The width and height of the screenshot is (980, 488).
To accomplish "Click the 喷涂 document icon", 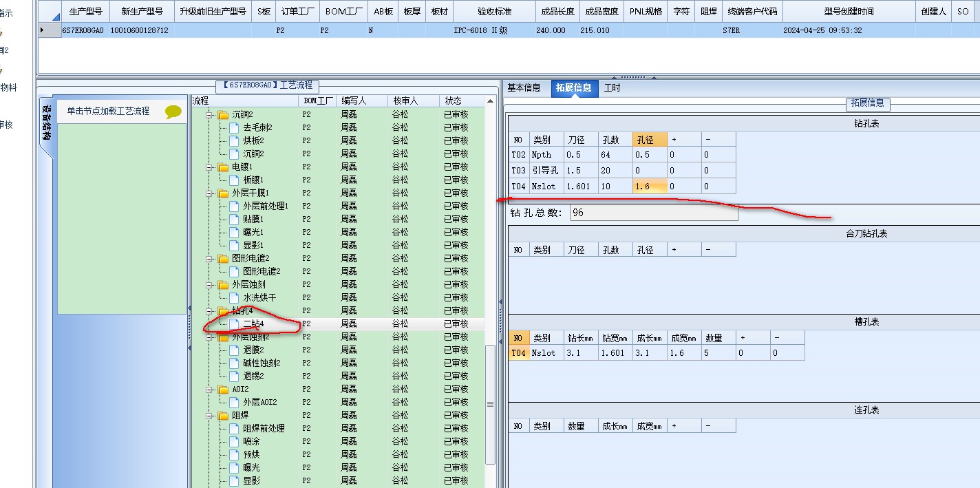I will tap(235, 442).
